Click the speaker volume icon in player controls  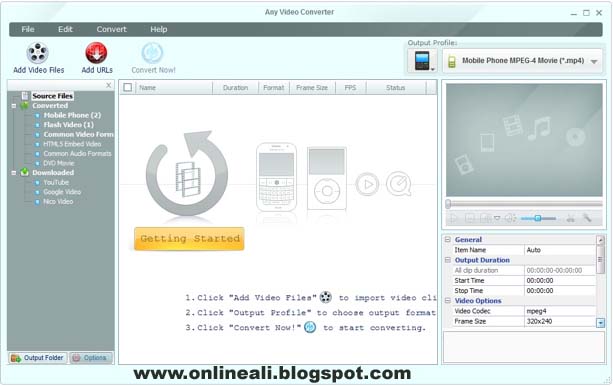coord(510,219)
